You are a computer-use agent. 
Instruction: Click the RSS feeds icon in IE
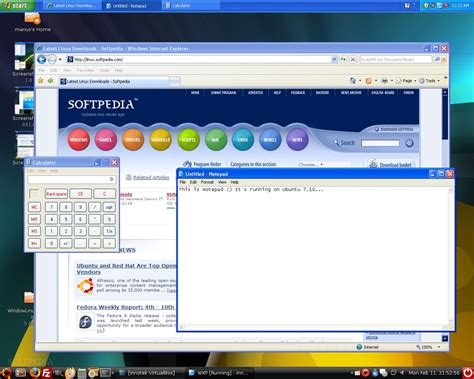[368, 81]
